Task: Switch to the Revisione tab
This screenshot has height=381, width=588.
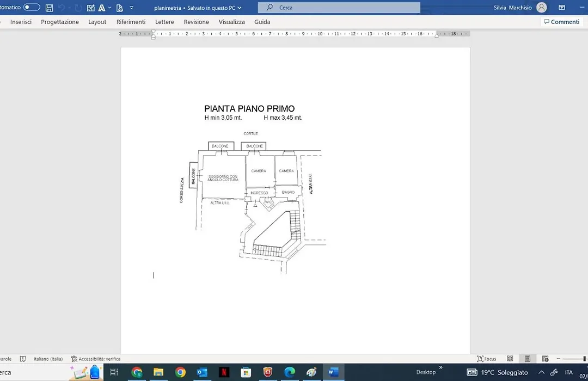Action: [196, 22]
